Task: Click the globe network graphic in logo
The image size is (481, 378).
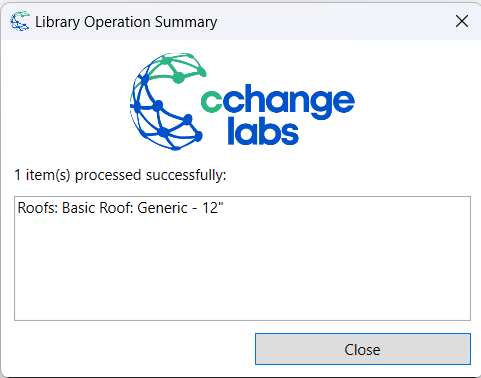Action: coord(168,101)
